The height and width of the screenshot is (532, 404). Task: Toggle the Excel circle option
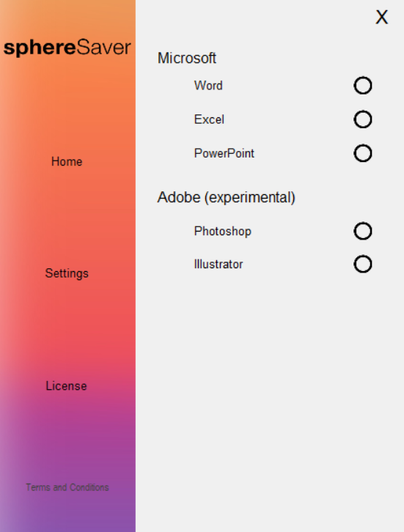point(363,119)
